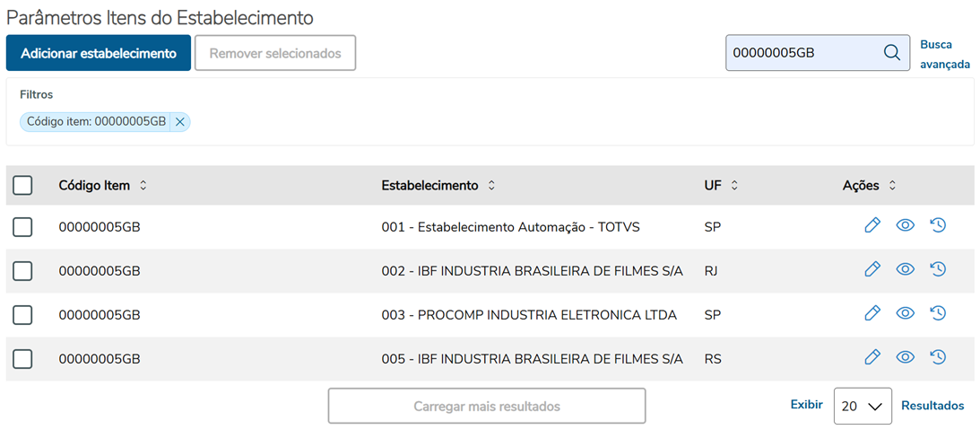This screenshot has height=447, width=980.
Task: Click Adicionar estabelecimento button
Action: click(99, 53)
